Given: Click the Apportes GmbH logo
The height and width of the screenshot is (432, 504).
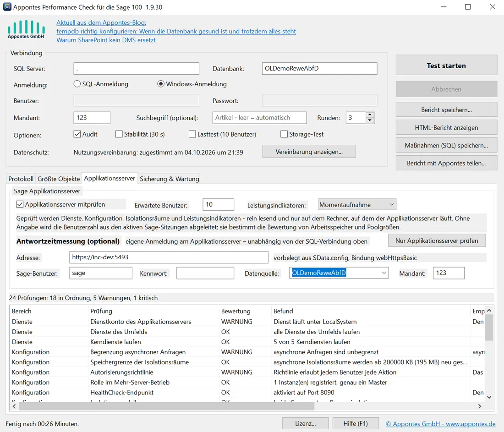Looking at the screenshot, I should pyautogui.click(x=26, y=29).
